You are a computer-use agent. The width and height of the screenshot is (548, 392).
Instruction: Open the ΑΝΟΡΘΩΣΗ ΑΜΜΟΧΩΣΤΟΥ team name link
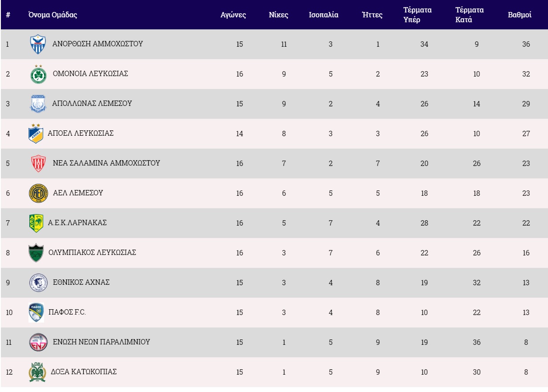pyautogui.click(x=97, y=44)
